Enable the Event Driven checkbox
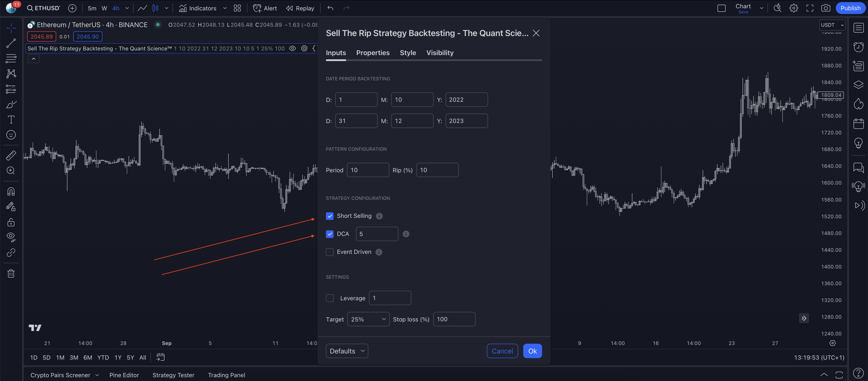868x381 pixels. tap(330, 252)
